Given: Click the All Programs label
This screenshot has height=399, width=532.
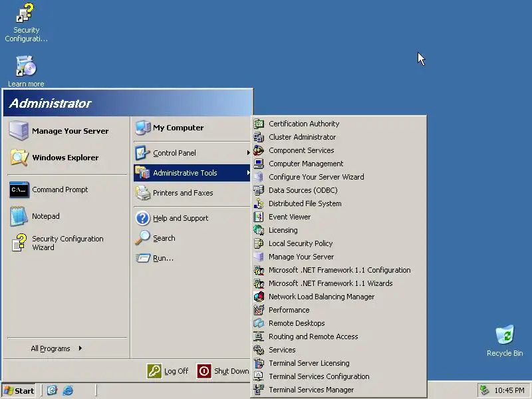Looking at the screenshot, I should (51, 348).
